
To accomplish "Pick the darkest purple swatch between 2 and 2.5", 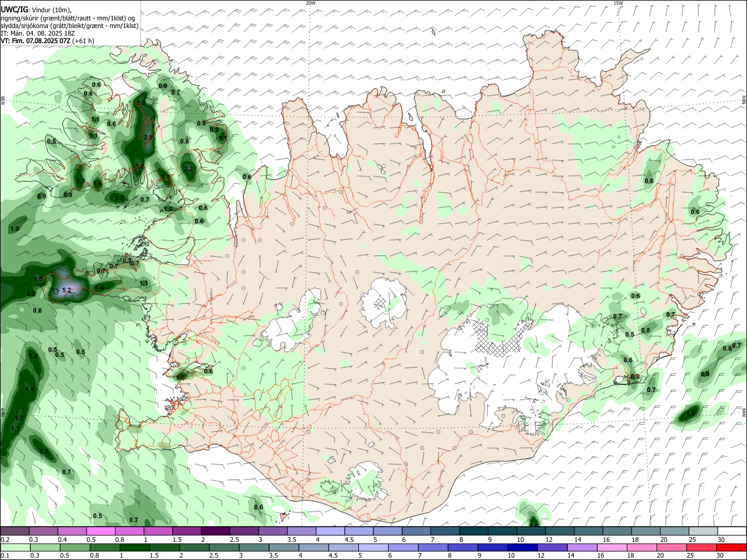I will coord(215,531).
